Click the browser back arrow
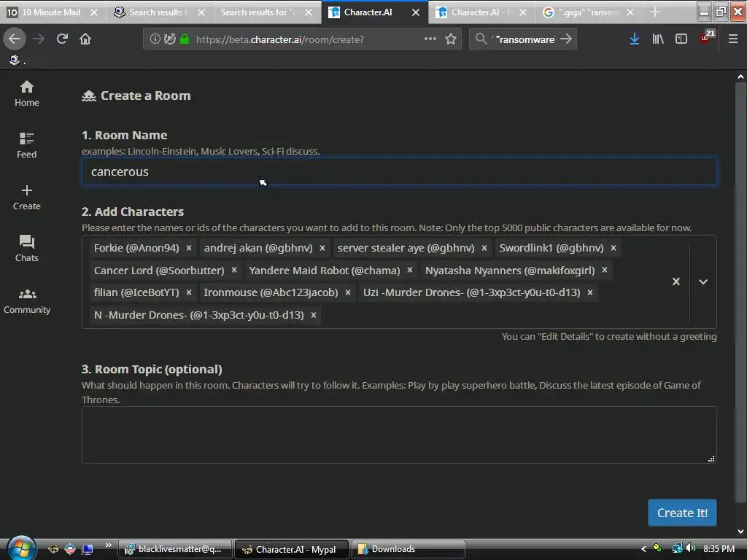Image resolution: width=747 pixels, height=560 pixels. coord(15,39)
